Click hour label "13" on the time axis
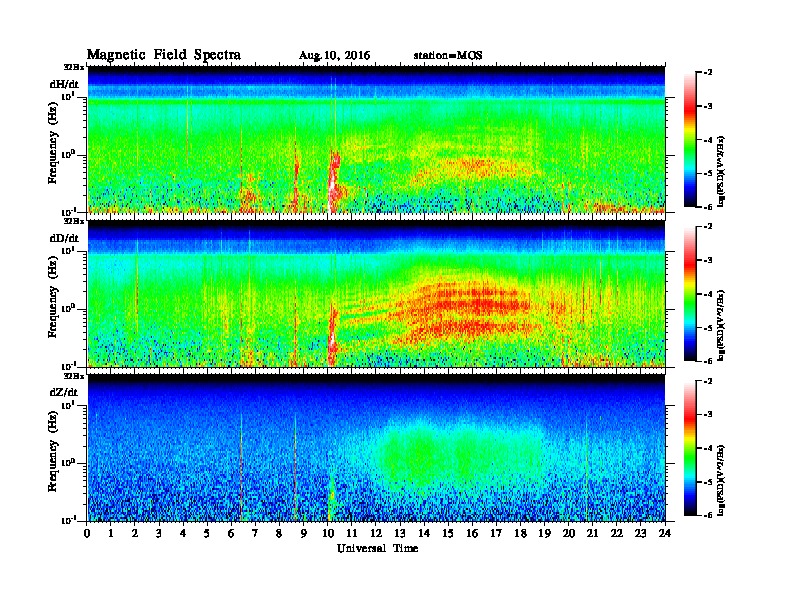 (x=400, y=533)
